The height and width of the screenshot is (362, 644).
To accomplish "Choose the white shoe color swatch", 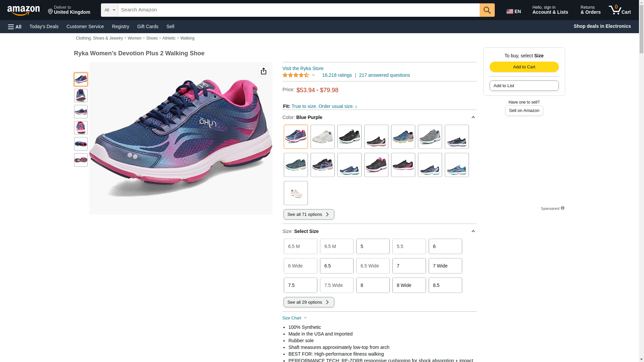I will click(323, 137).
